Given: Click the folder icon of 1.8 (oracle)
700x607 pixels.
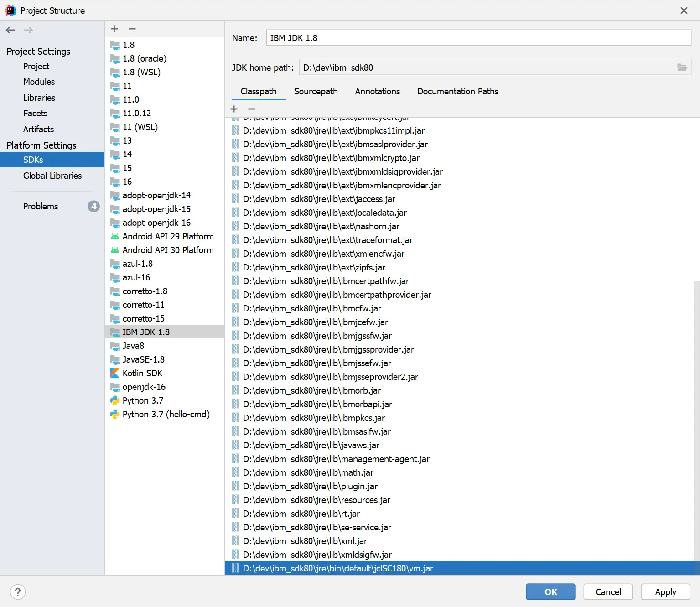Looking at the screenshot, I should [x=115, y=58].
